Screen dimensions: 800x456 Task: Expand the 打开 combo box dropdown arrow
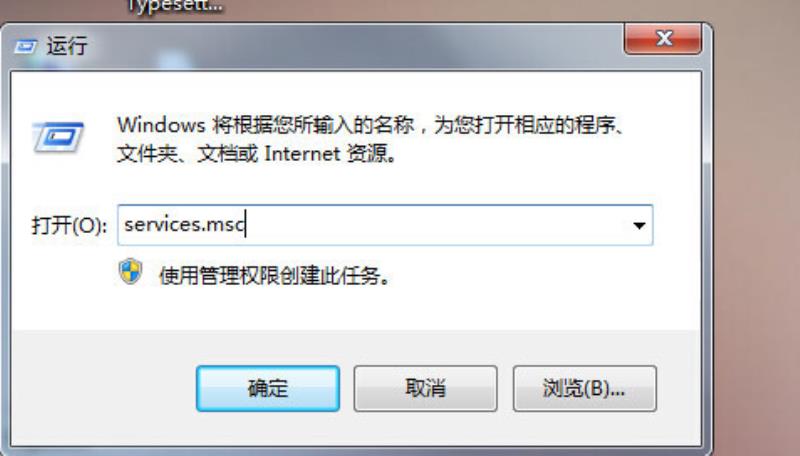point(639,225)
